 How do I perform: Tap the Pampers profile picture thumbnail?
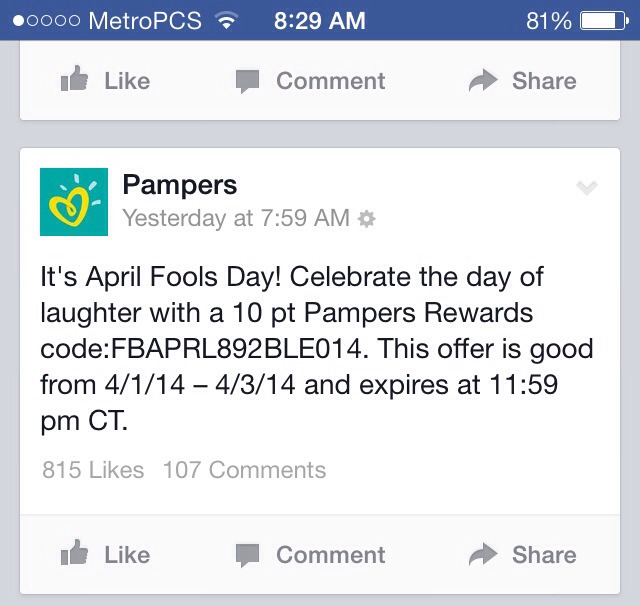point(74,202)
